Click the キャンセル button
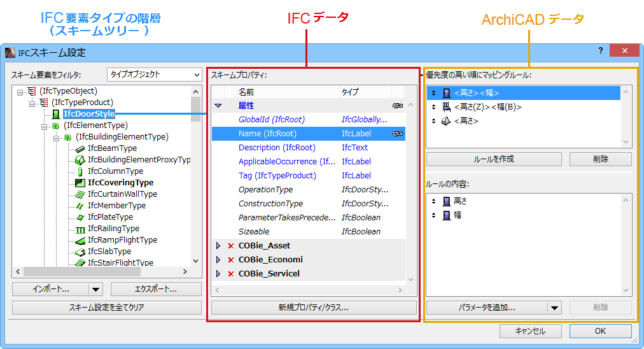 (531, 331)
